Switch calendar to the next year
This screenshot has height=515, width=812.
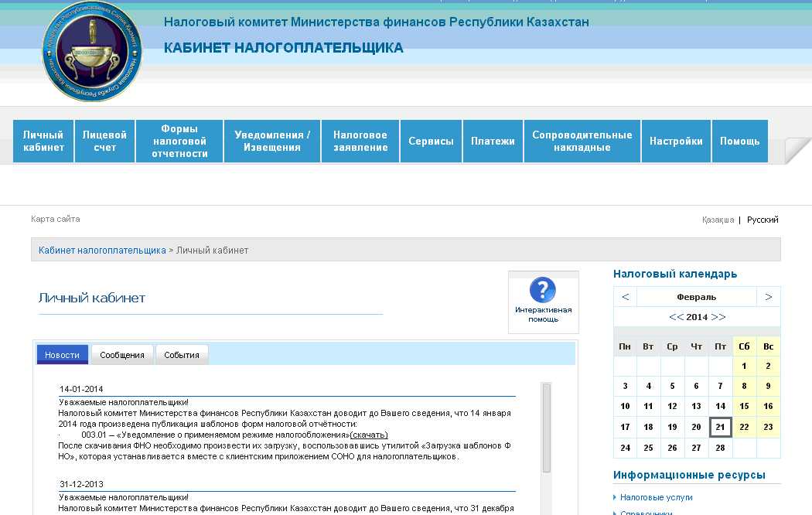(x=718, y=317)
